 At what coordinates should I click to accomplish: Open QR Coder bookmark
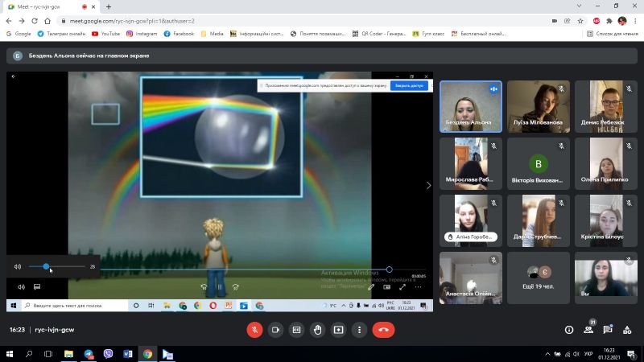[379, 34]
